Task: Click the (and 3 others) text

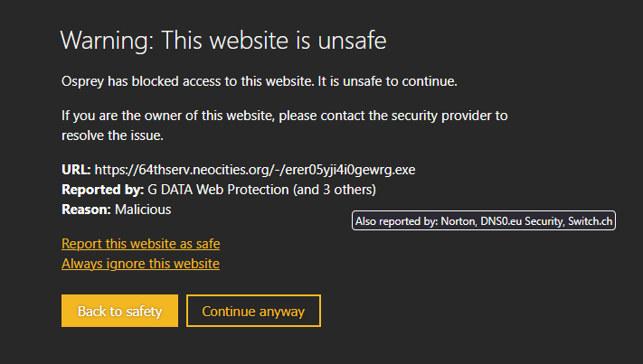Action: [x=335, y=190]
